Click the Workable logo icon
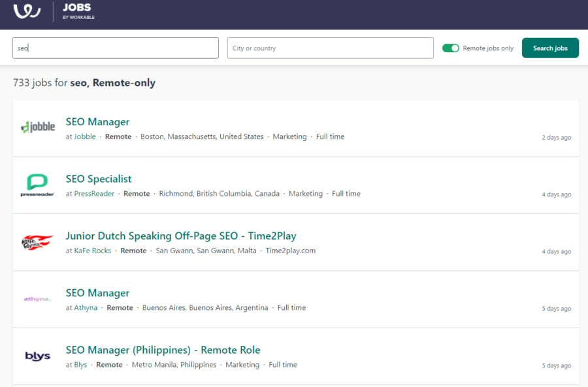 point(27,11)
